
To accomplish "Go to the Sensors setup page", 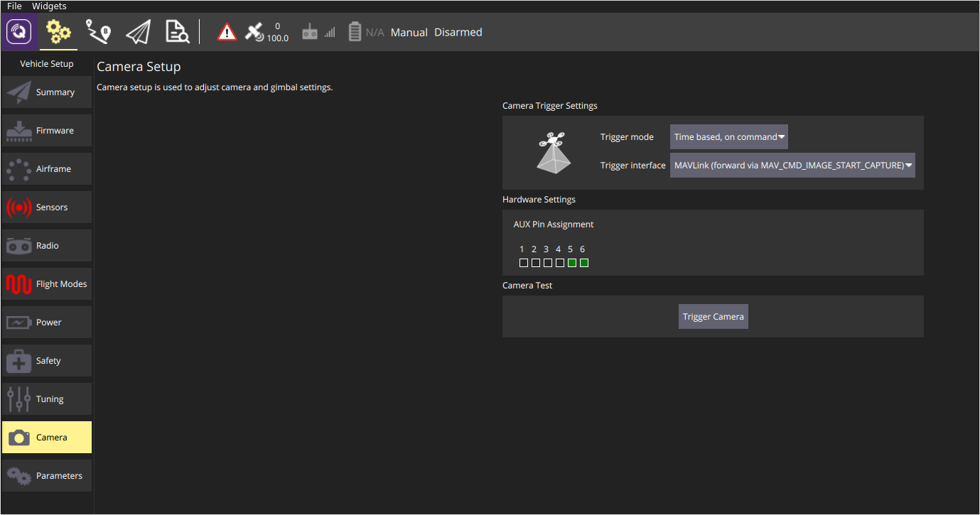I will [47, 207].
